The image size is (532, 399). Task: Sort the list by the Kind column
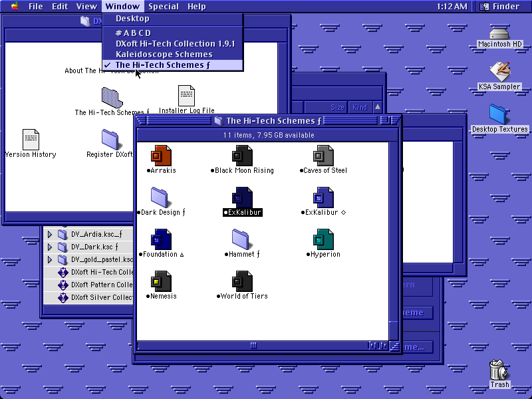pos(360,108)
